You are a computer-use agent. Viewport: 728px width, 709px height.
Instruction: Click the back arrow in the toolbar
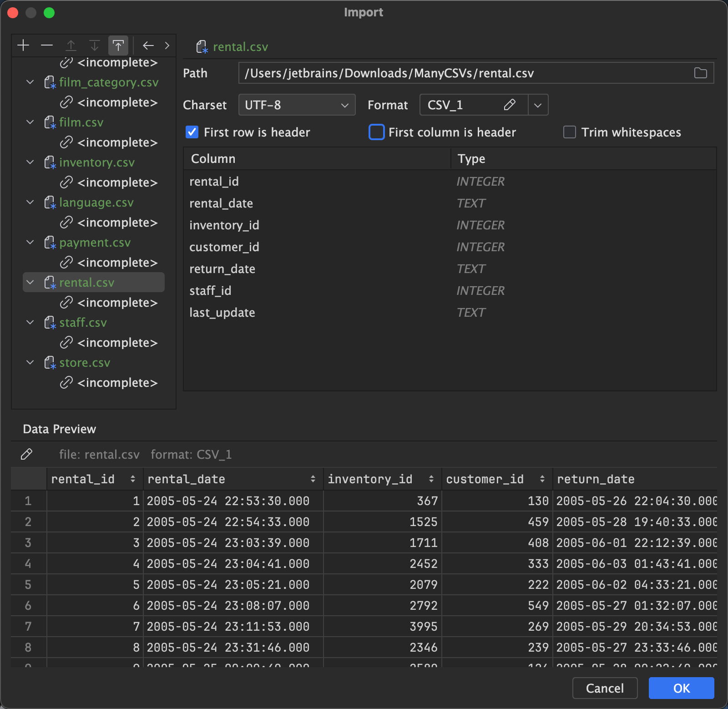[148, 46]
